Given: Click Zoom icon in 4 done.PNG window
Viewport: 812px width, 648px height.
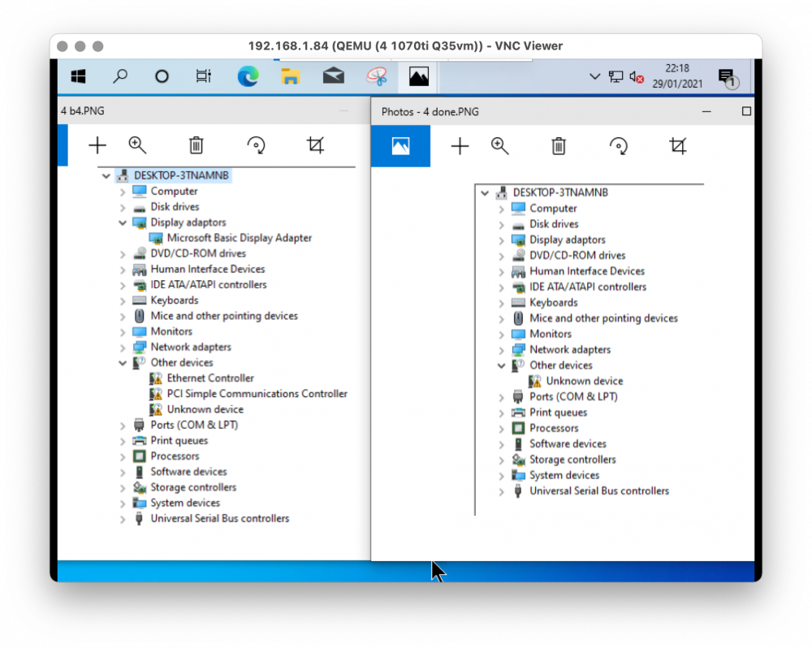Looking at the screenshot, I should [499, 147].
